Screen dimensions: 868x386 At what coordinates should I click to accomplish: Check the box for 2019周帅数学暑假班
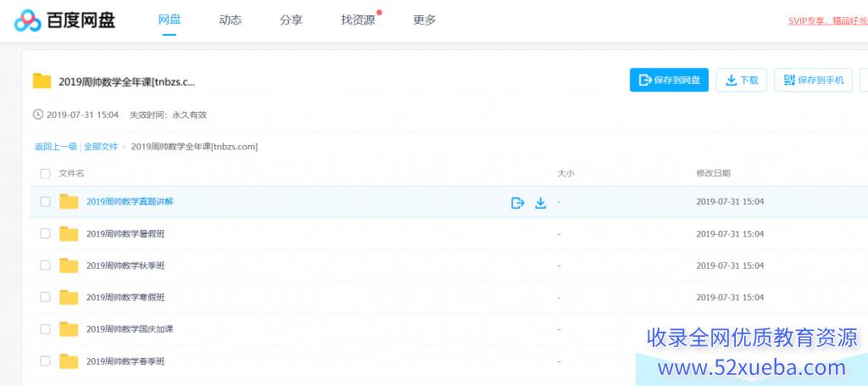[45, 233]
